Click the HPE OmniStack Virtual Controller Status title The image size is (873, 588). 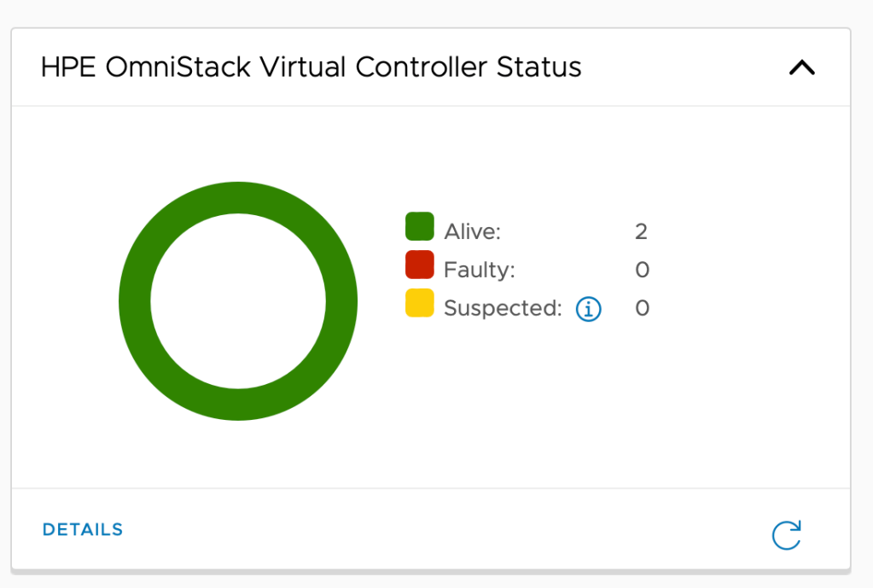click(311, 67)
